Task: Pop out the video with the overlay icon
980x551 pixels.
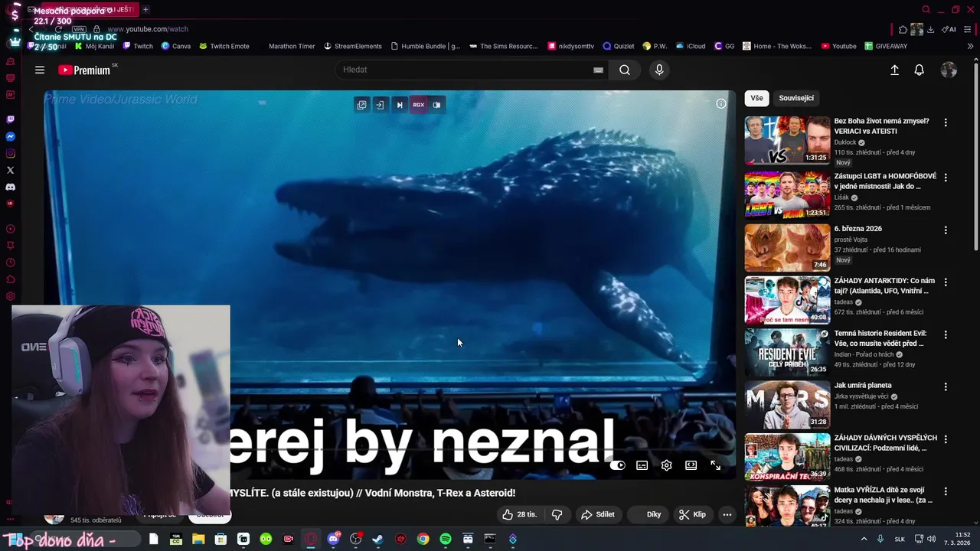Action: click(x=361, y=105)
